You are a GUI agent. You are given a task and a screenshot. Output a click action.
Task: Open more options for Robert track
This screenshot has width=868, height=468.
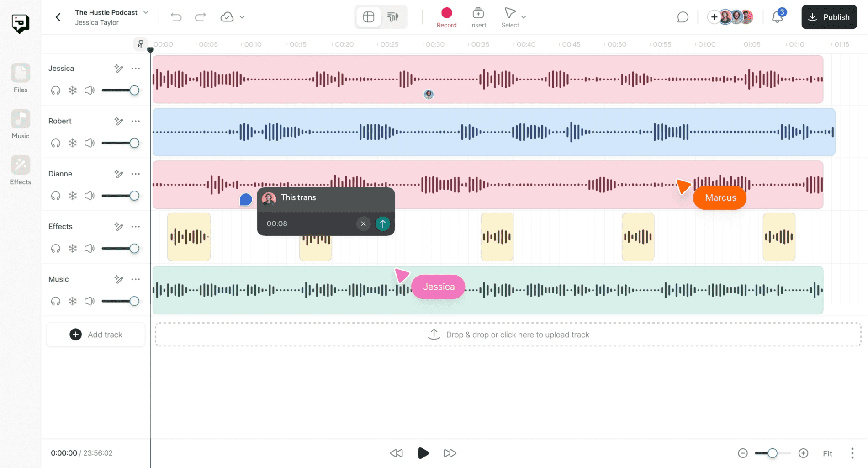tap(136, 121)
